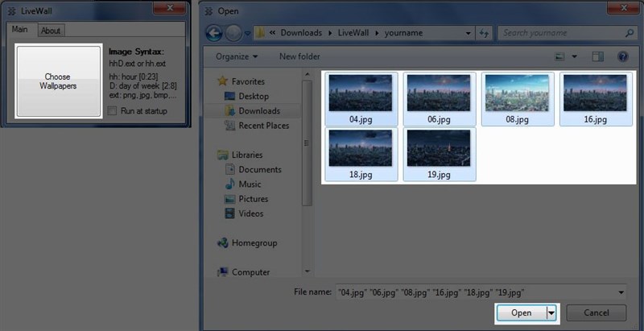Click the navigation pane scroll-up arrow

point(307,75)
